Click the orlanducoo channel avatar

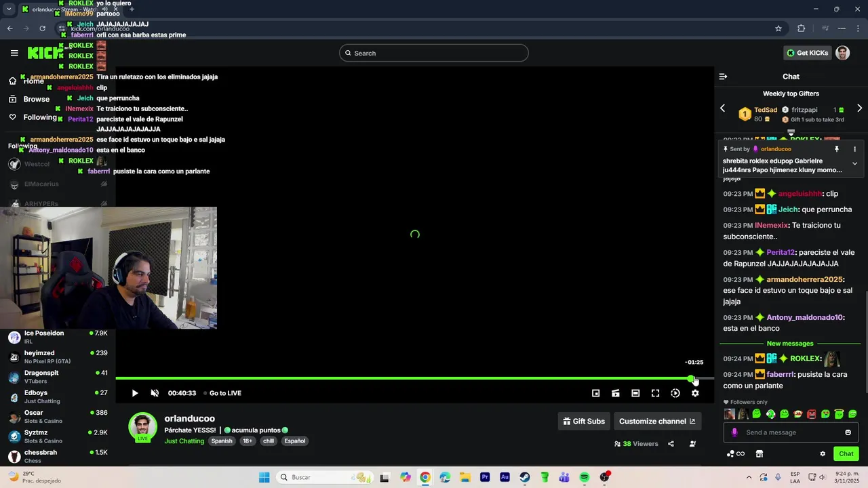click(x=143, y=427)
